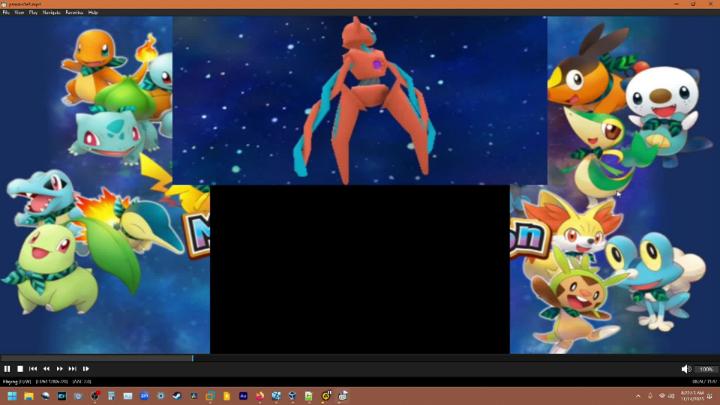Expand the Navigate menu

coord(51,12)
